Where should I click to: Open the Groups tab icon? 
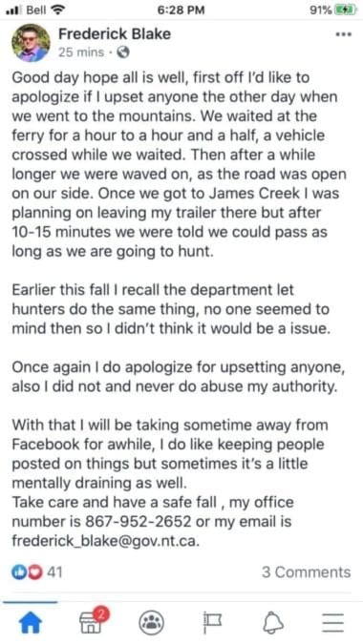151,623
